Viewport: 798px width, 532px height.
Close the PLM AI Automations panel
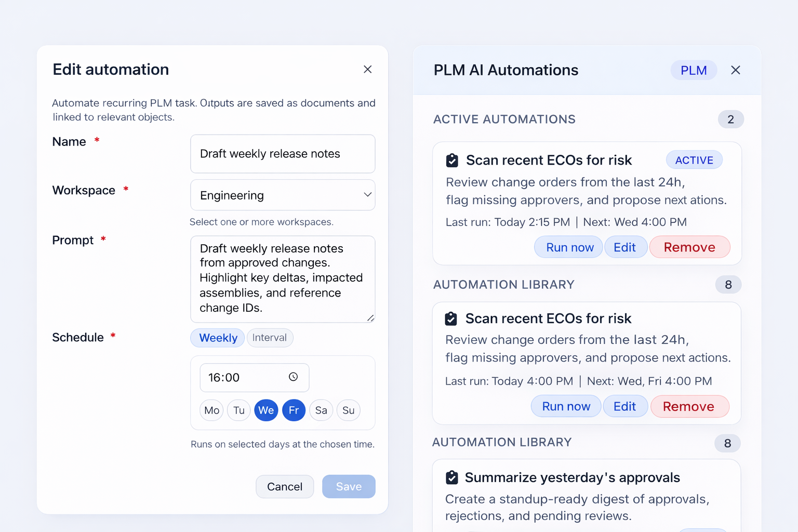[x=735, y=70]
